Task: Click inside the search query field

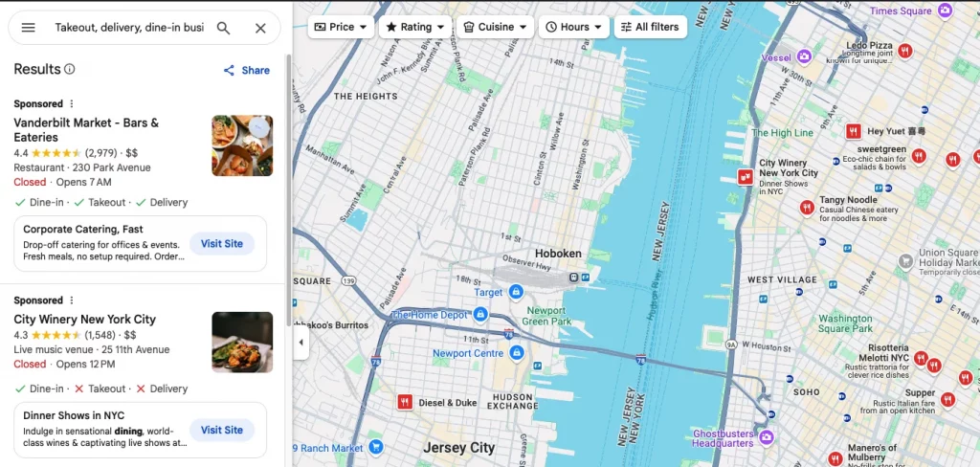Action: click(129, 28)
